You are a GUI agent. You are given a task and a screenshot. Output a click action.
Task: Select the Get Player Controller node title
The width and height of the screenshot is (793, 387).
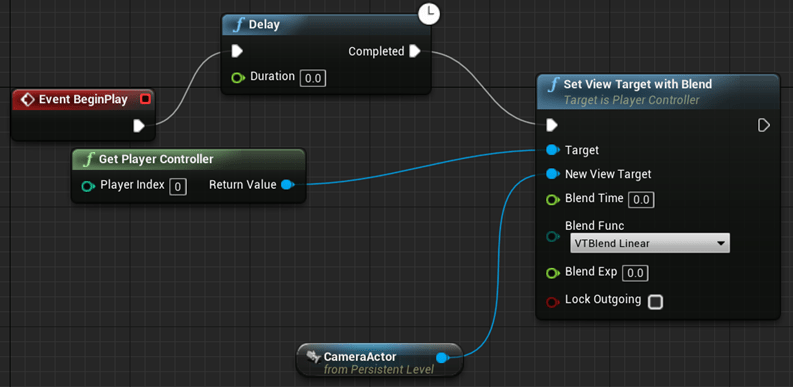pyautogui.click(x=156, y=159)
